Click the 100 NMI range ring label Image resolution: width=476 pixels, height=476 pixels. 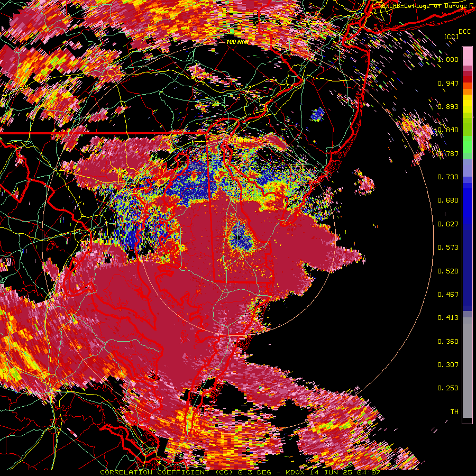tap(237, 42)
